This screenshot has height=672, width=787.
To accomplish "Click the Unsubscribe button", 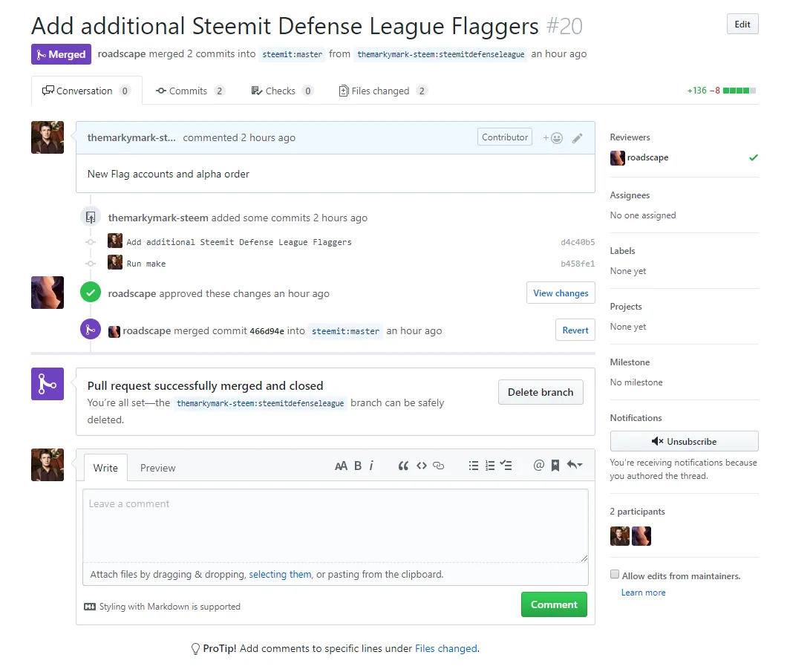I will pos(684,442).
